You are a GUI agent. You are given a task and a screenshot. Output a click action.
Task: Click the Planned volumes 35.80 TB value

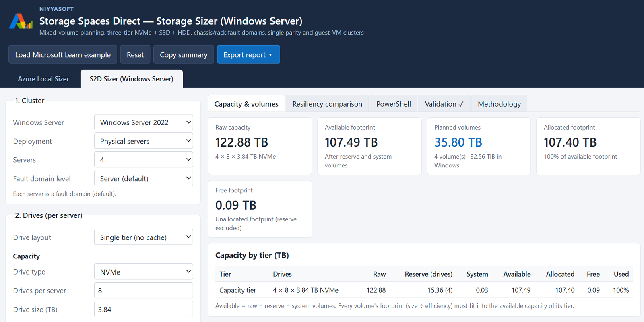[458, 142]
